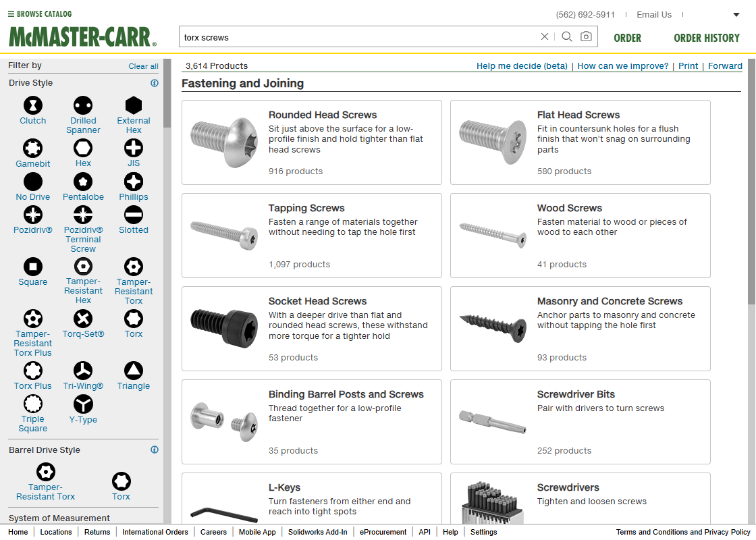Open Binding Barrel Posts and Screws
Screen dimensions: 756x540
click(311, 421)
